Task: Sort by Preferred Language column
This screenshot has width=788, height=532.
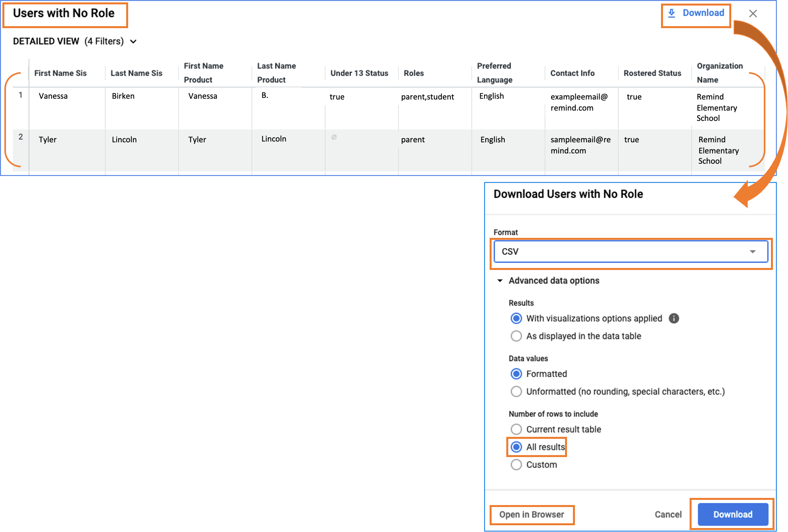Action: 494,73
